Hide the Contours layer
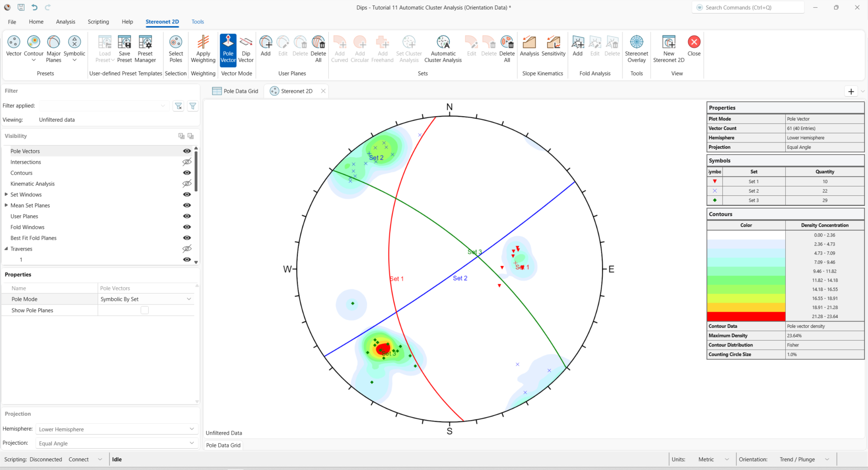868x470 pixels. [x=187, y=173]
